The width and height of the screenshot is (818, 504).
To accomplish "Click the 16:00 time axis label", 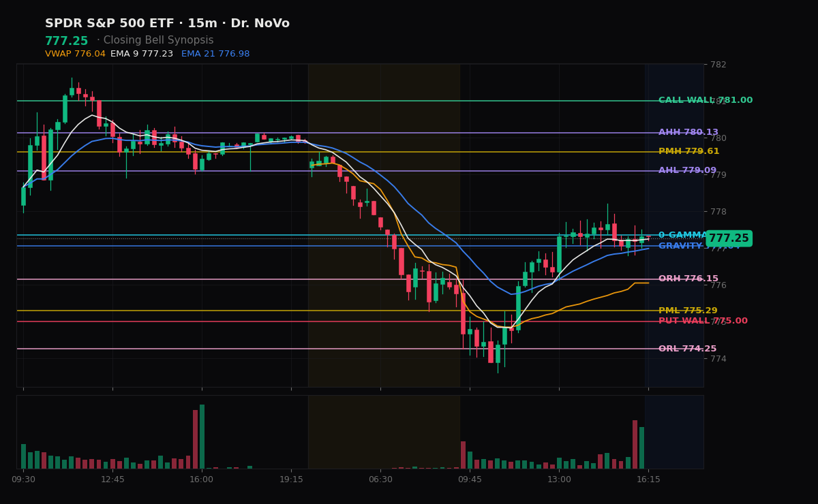I will (202, 479).
